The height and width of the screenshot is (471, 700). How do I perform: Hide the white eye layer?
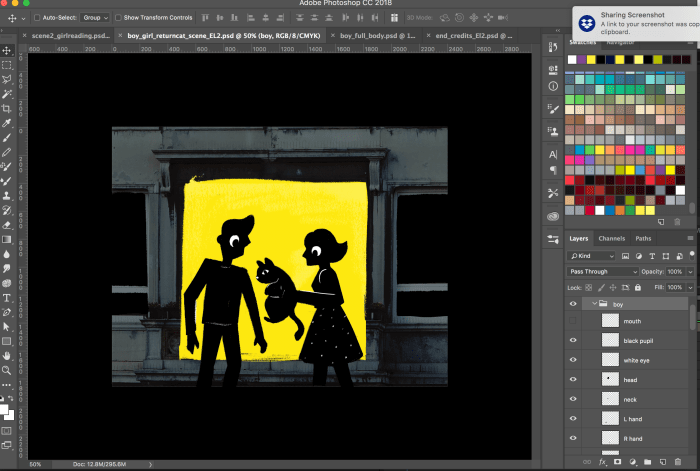click(573, 360)
